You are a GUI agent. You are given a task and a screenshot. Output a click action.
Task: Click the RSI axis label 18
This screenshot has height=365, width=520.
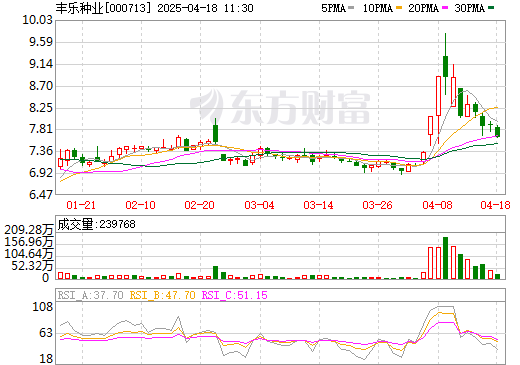coord(46,359)
